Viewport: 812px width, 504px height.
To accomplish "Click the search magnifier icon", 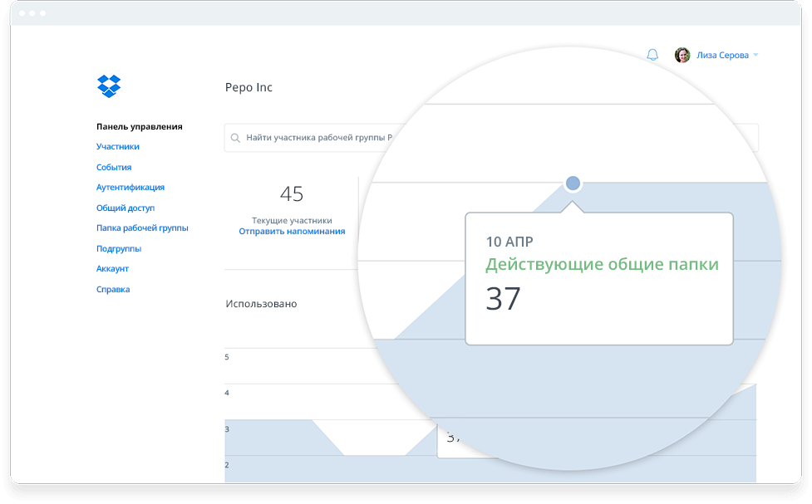I will coord(236,138).
